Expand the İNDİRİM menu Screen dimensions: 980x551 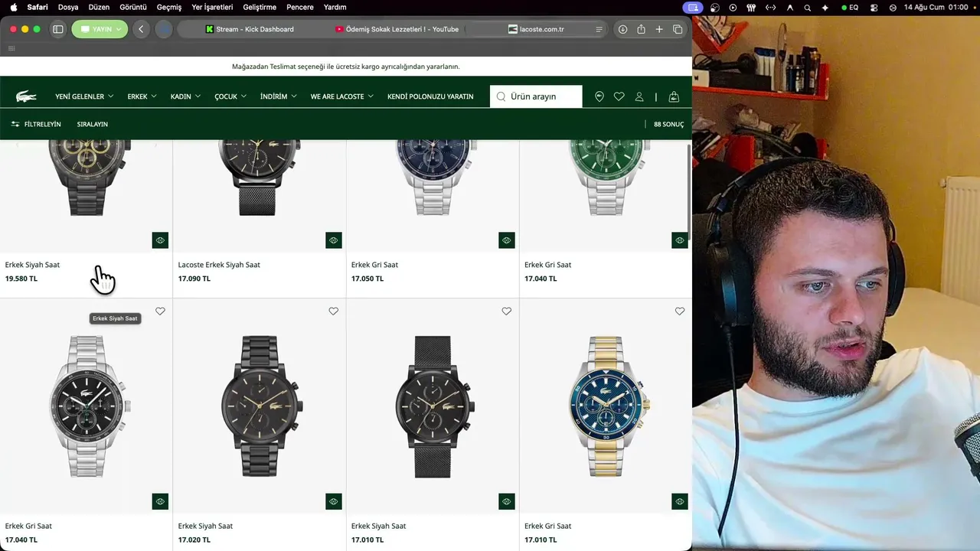[x=278, y=96]
